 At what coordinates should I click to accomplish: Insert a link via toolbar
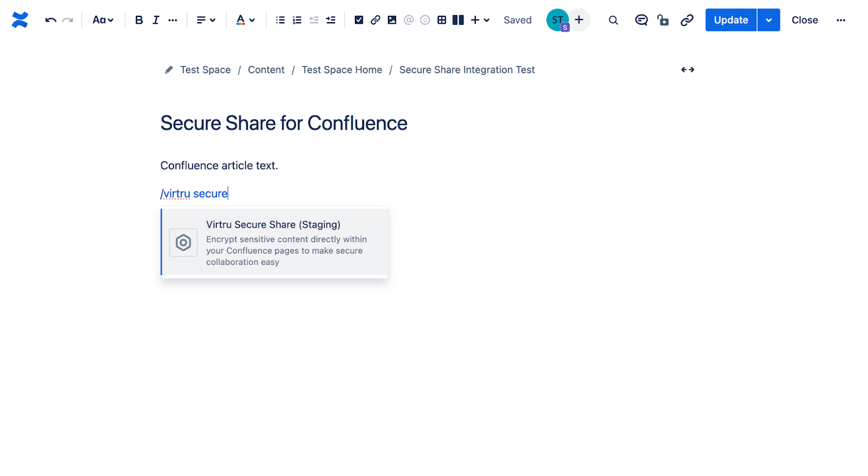[x=375, y=20]
